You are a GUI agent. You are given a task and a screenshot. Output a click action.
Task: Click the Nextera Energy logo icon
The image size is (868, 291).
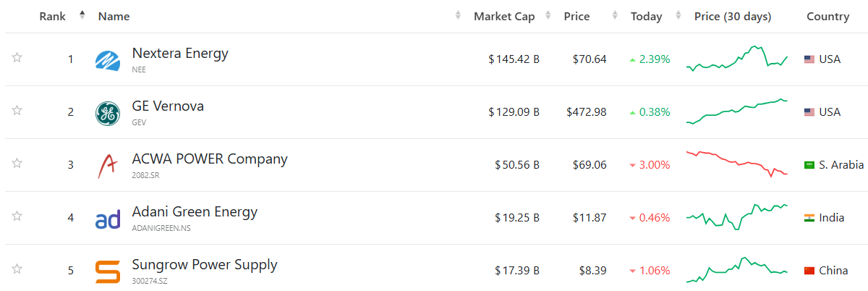click(108, 60)
